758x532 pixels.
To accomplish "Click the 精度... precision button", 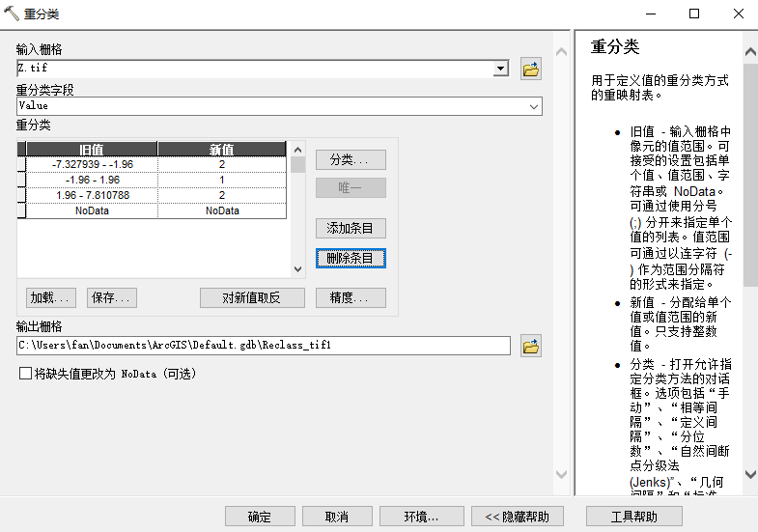I will point(351,297).
